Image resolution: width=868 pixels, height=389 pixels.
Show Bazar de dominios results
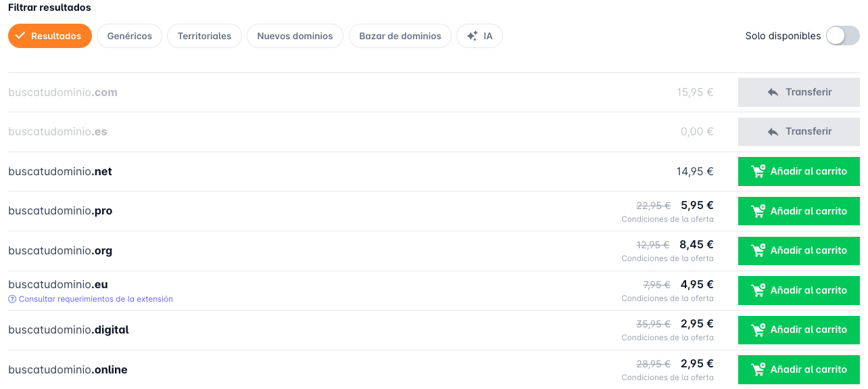click(x=400, y=36)
